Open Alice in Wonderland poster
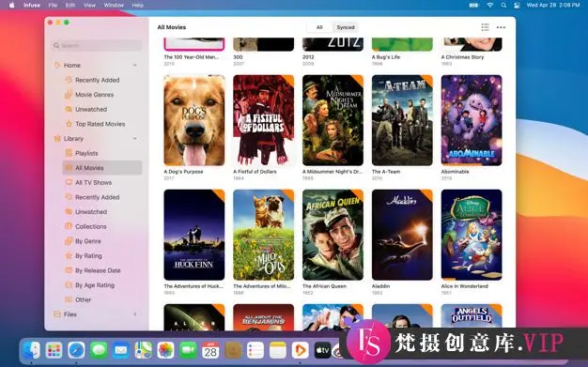This screenshot has height=367, width=588. (x=472, y=235)
